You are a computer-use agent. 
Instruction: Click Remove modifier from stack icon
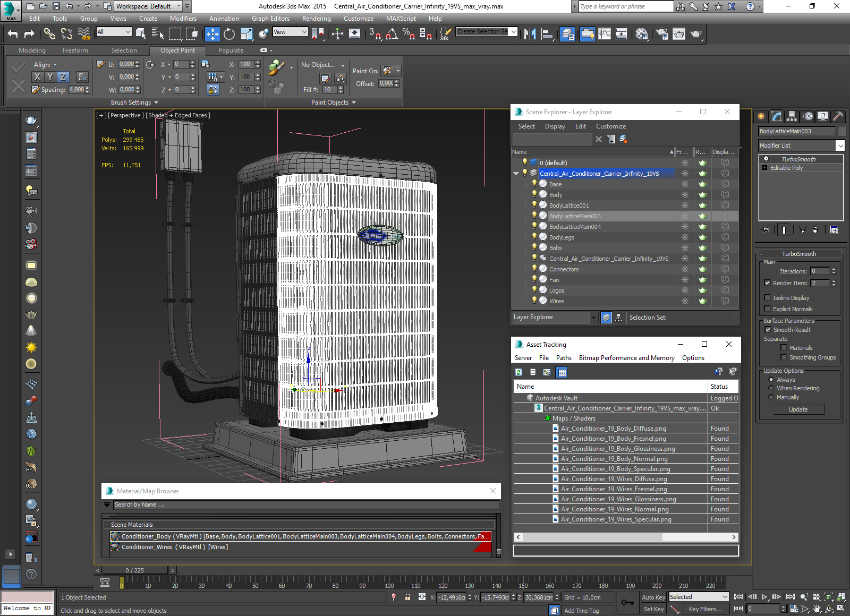pyautogui.click(x=815, y=230)
